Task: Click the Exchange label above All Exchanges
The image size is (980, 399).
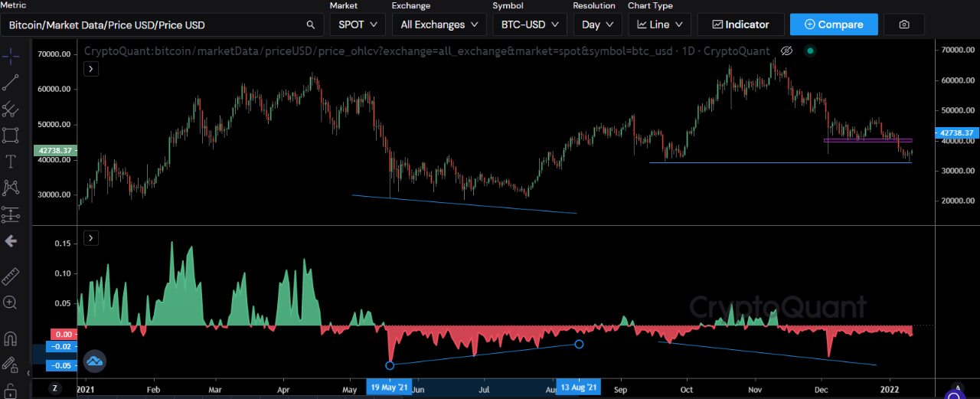Action: point(411,5)
